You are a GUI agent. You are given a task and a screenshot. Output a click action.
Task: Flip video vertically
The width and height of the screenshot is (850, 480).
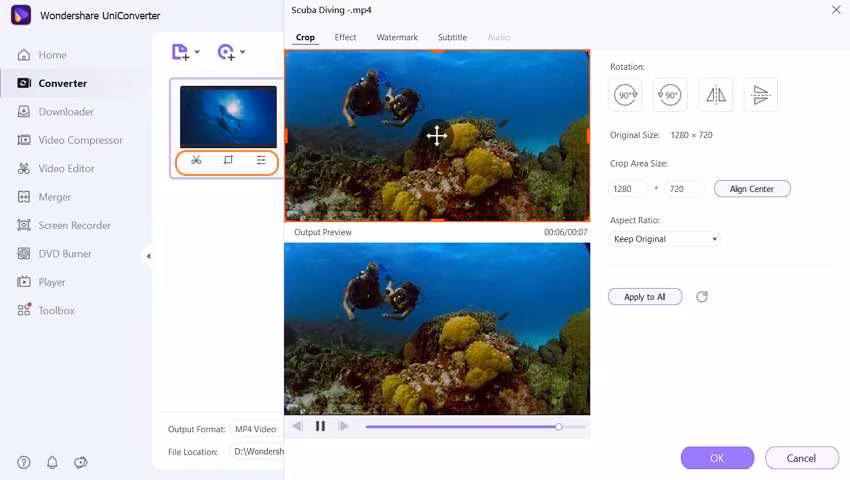click(761, 95)
